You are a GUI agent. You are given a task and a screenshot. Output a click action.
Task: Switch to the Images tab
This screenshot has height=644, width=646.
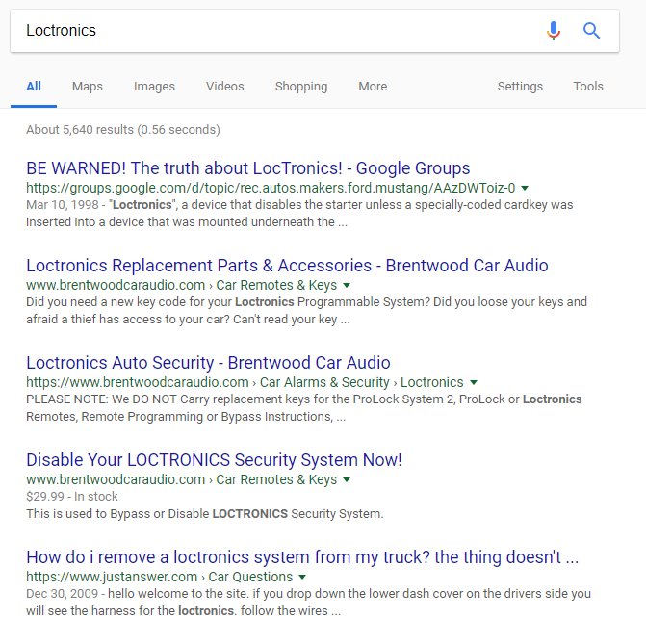pos(154,86)
